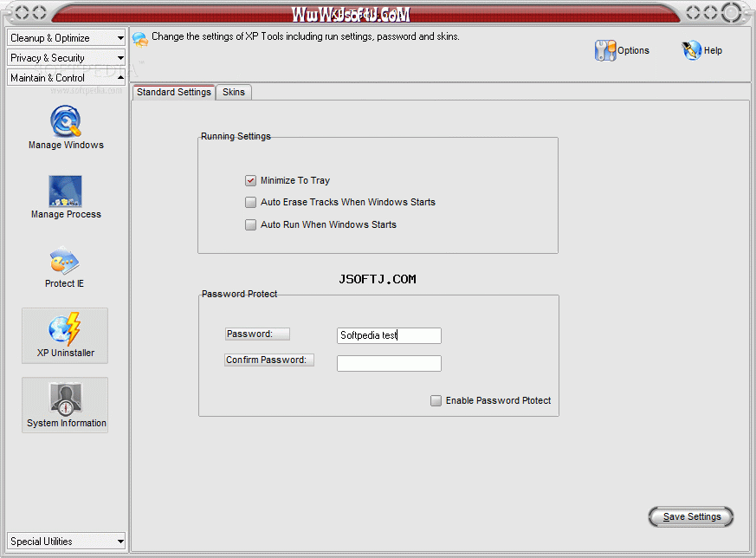Viewport: 756px width, 558px height.
Task: Open Options via its text label
Action: point(633,50)
